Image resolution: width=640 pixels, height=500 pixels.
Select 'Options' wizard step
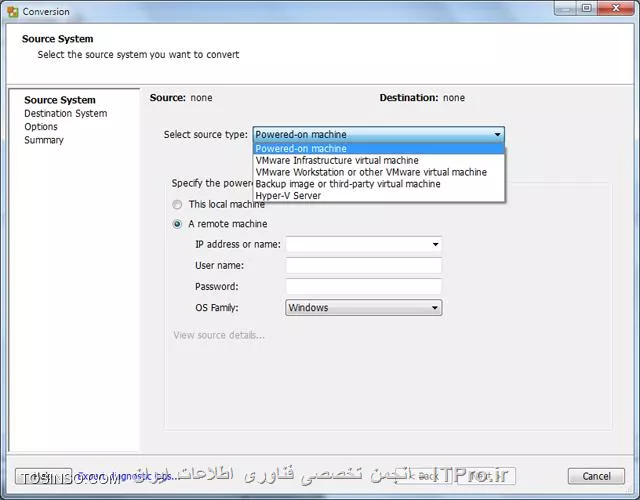click(x=41, y=127)
